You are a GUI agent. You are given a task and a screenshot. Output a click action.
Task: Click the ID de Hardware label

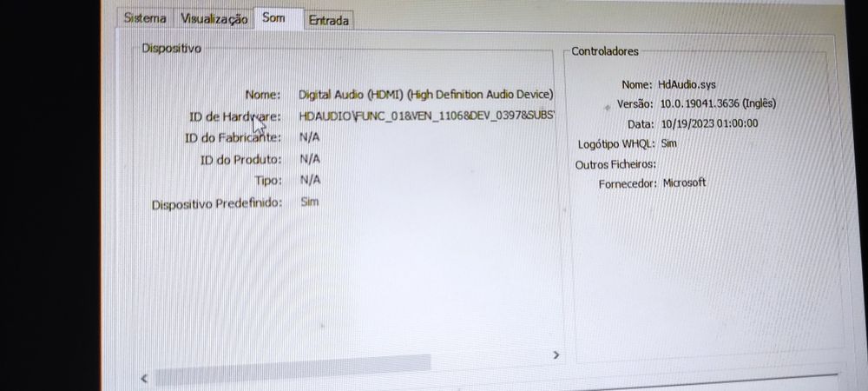[x=234, y=116]
